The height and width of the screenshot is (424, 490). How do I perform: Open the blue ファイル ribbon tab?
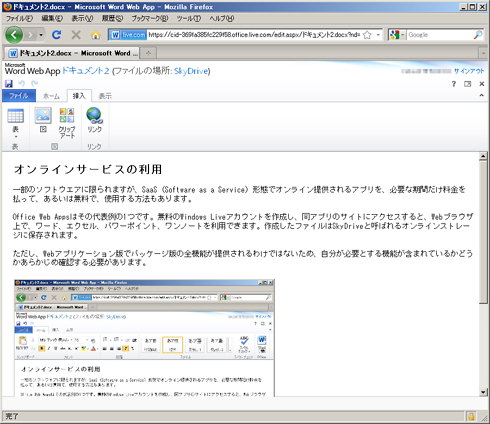[19, 96]
